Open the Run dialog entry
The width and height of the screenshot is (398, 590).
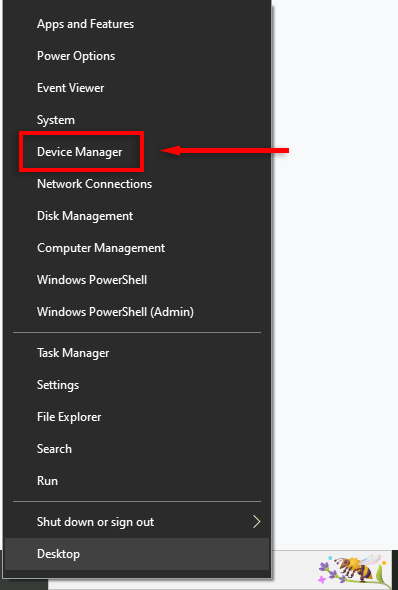137,481
